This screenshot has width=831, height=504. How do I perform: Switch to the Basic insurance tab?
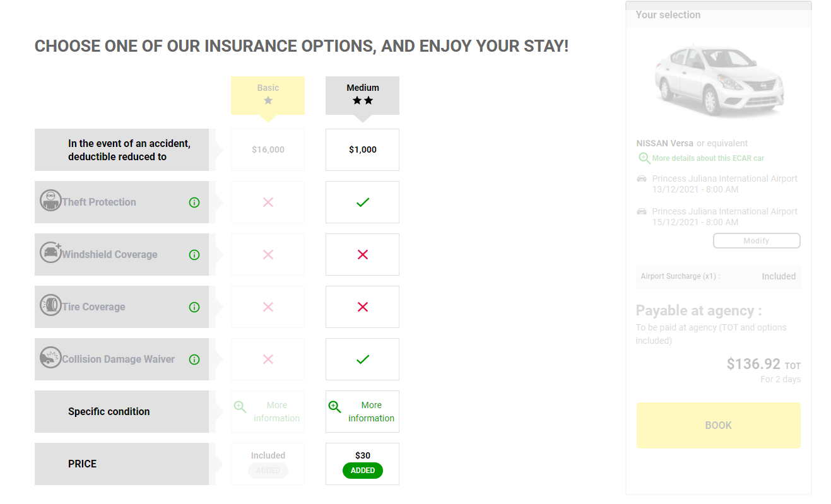point(268,95)
